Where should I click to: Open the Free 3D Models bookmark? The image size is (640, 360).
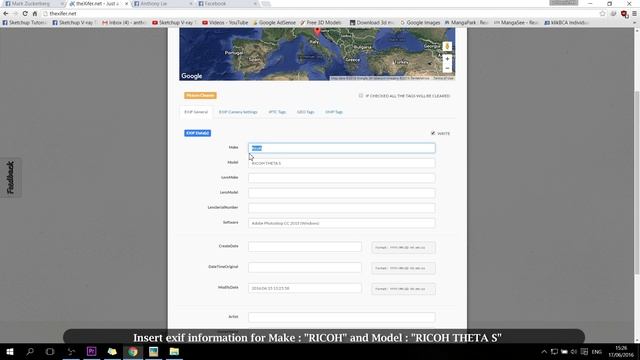[321, 22]
